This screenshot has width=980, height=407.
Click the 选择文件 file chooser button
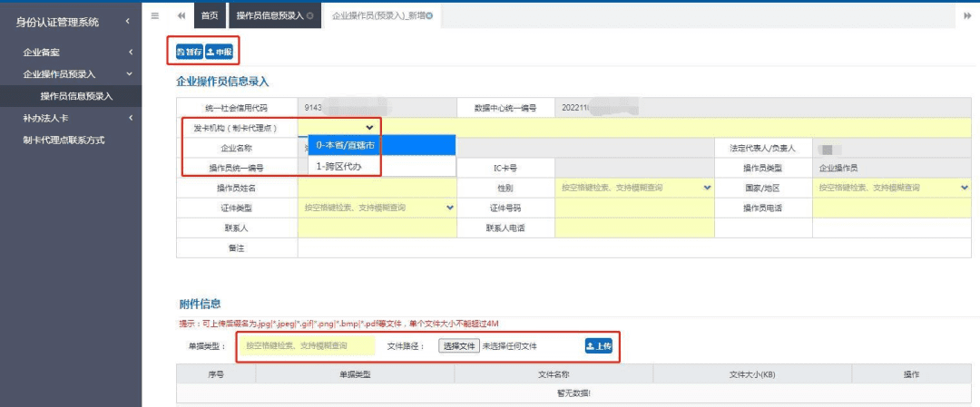pos(458,345)
